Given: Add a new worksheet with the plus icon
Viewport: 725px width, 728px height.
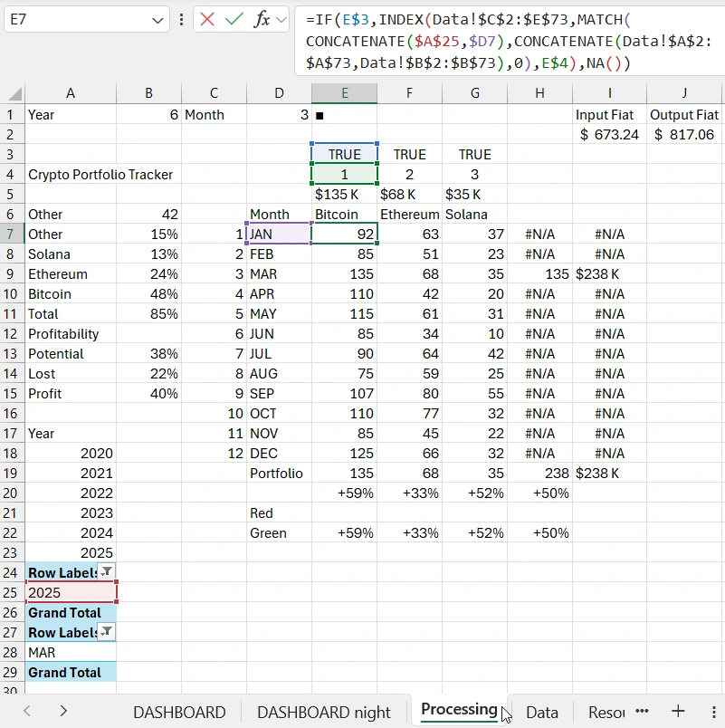Looking at the screenshot, I should (677, 712).
